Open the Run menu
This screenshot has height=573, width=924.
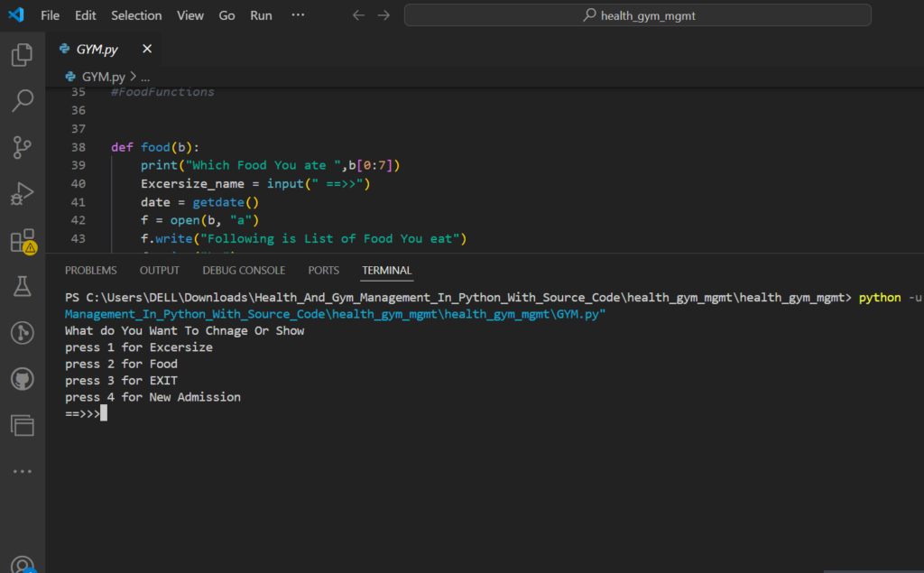(261, 15)
